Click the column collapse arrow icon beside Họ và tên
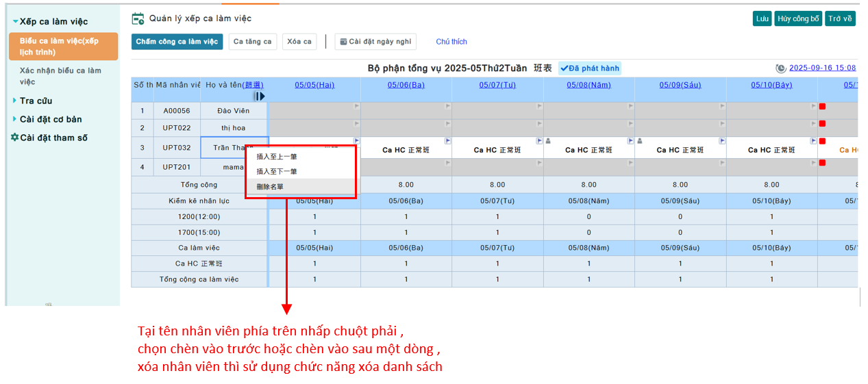The width and height of the screenshot is (868, 384). click(x=260, y=97)
